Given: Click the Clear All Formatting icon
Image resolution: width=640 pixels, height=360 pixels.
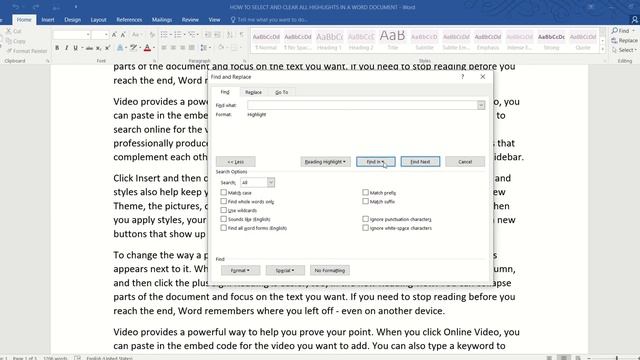Looking at the screenshot, I should (x=152, y=35).
